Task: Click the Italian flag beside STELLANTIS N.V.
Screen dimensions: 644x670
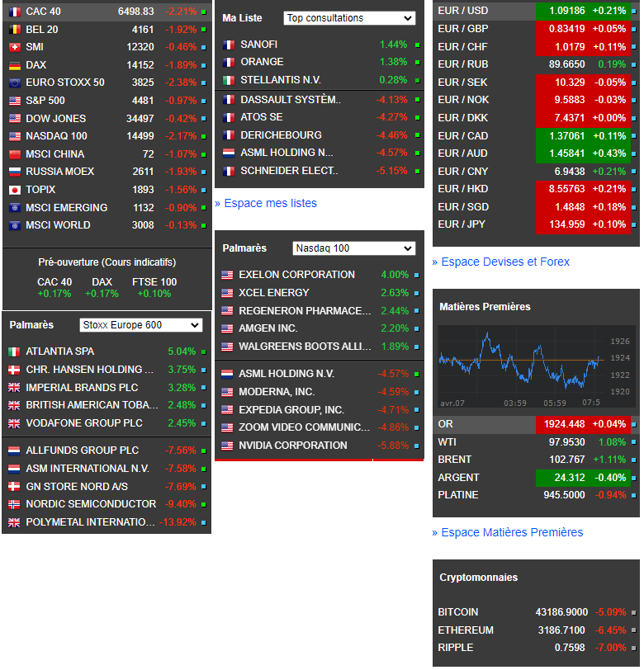Action: [x=229, y=80]
